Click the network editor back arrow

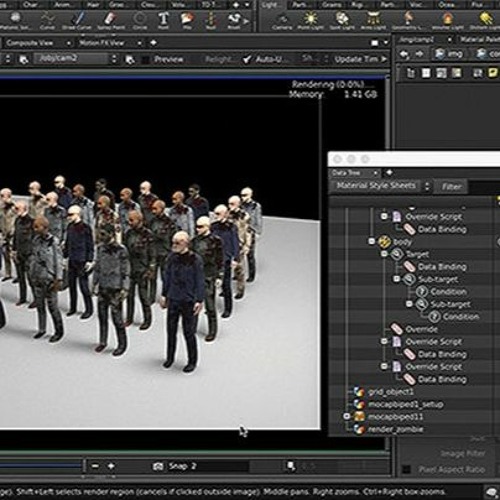(404, 54)
